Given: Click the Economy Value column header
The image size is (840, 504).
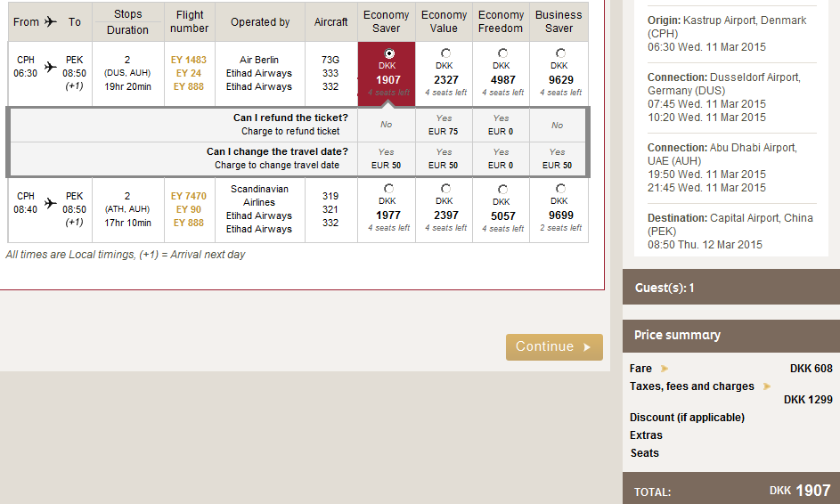Looking at the screenshot, I should coord(444,21).
